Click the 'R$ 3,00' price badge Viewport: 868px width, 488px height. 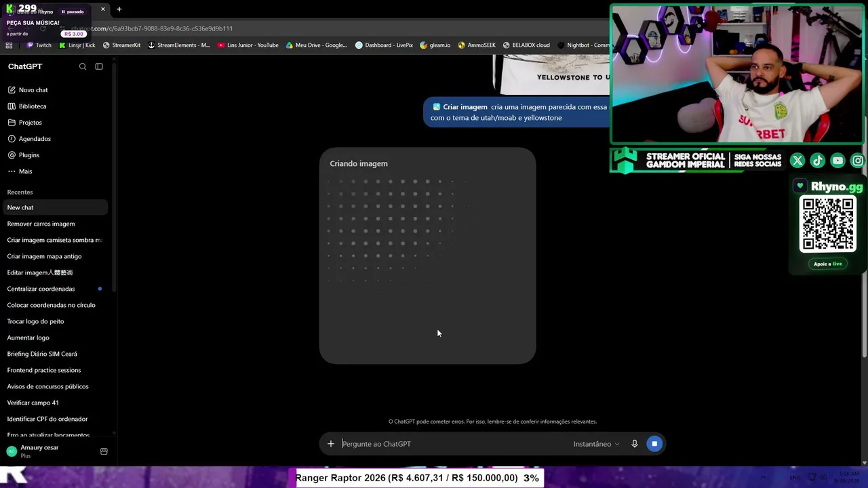(x=74, y=34)
